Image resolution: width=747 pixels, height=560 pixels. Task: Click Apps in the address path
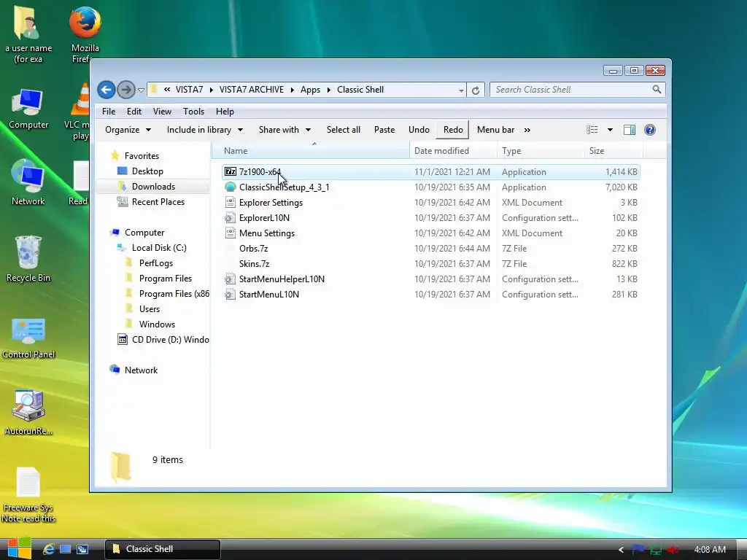[310, 90]
